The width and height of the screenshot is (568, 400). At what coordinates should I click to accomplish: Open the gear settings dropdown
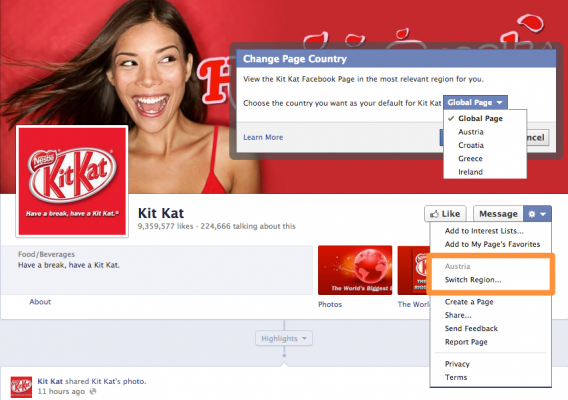click(537, 214)
